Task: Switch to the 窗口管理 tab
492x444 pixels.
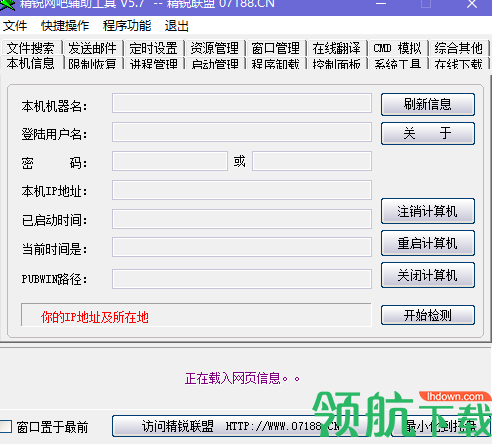Action: [276, 48]
